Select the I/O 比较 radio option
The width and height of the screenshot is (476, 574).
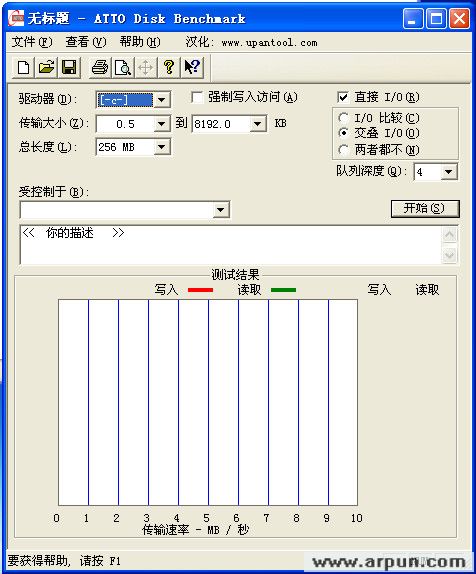(343, 118)
